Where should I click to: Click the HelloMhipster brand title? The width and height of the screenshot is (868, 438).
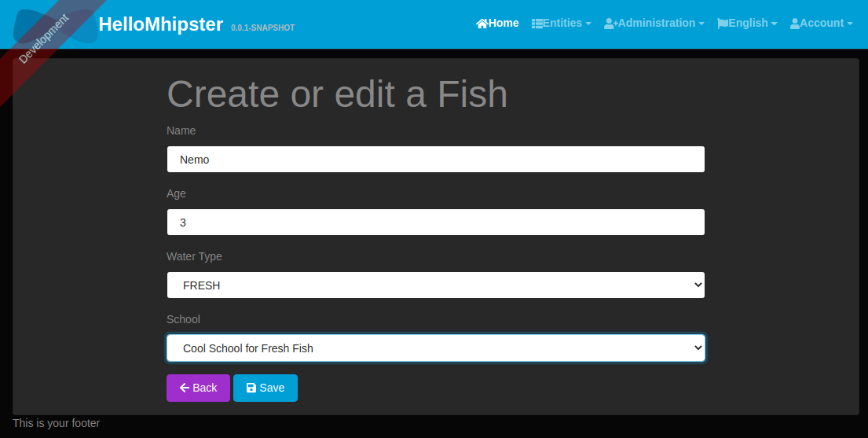160,24
